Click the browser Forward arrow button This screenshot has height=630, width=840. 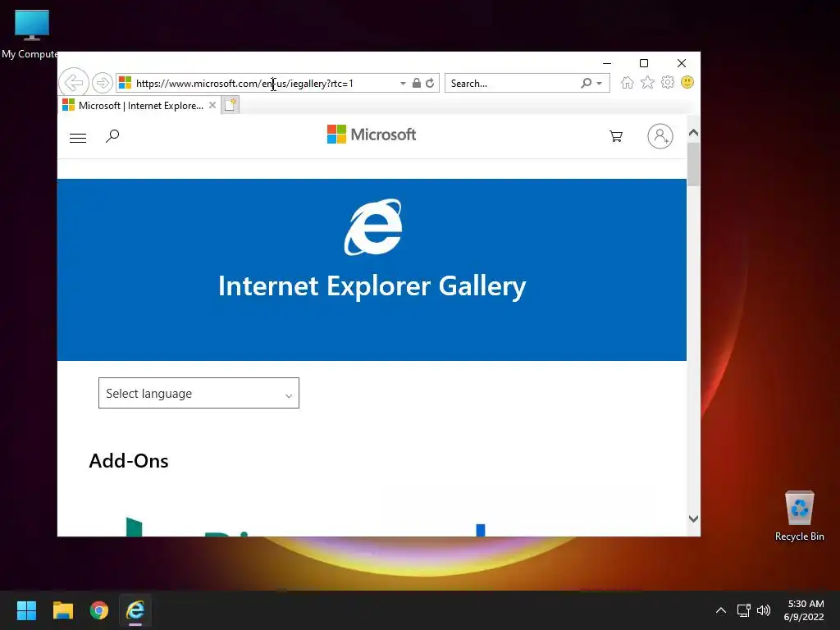[102, 83]
